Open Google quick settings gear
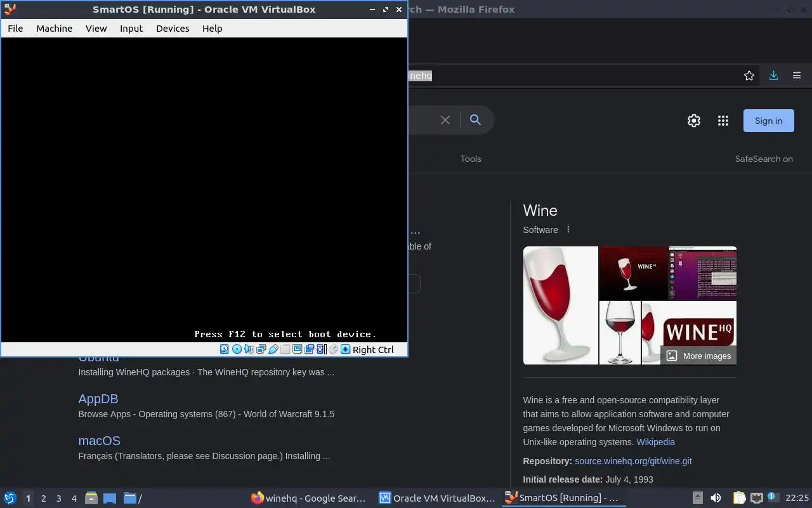The height and width of the screenshot is (508, 812). pyautogui.click(x=694, y=121)
